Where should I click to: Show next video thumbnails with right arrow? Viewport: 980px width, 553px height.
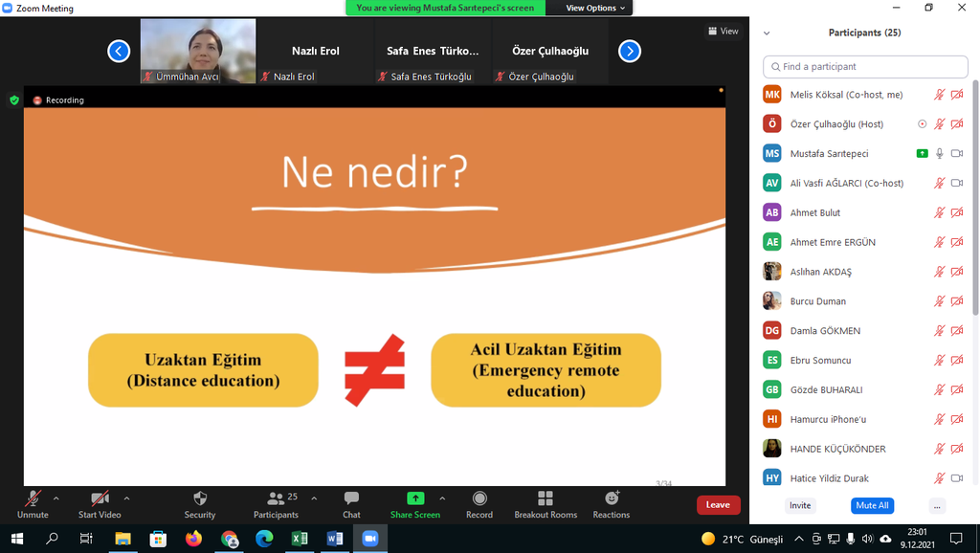pos(630,52)
